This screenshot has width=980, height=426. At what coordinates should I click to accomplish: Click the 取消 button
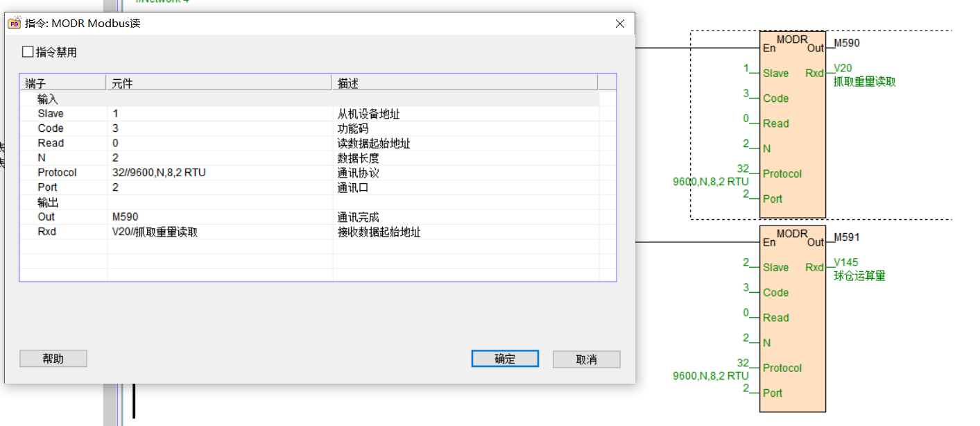(x=586, y=359)
